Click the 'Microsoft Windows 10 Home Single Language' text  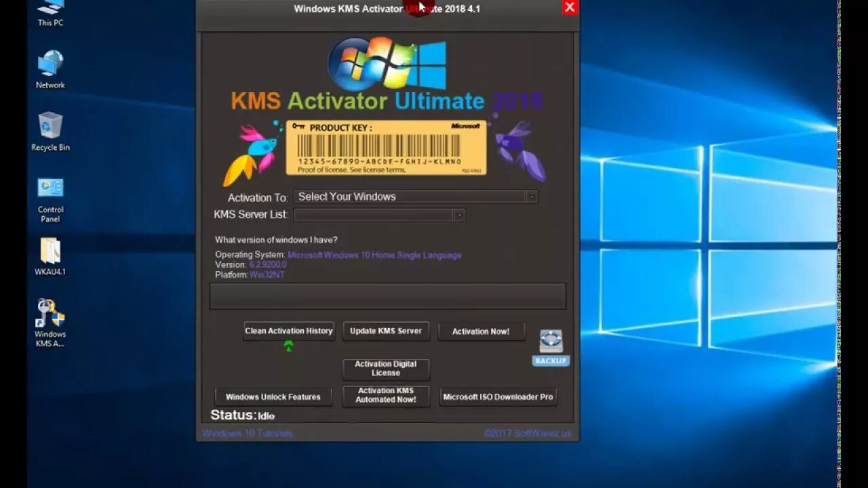click(x=374, y=255)
